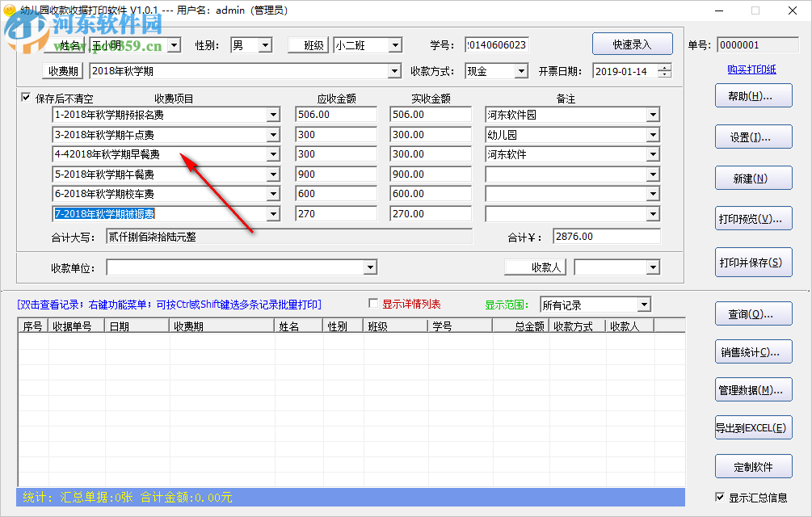Click the 姓名 column header
Image resolution: width=812 pixels, height=517 pixels.
point(300,326)
